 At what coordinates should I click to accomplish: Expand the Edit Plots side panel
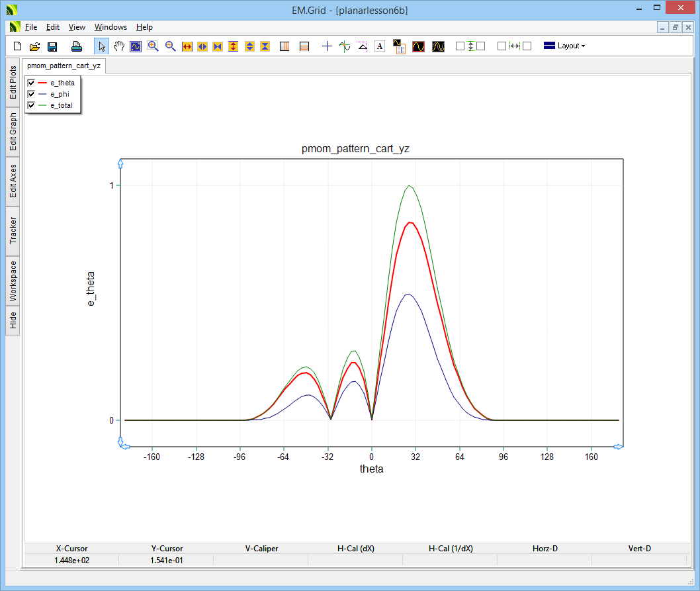(x=13, y=82)
